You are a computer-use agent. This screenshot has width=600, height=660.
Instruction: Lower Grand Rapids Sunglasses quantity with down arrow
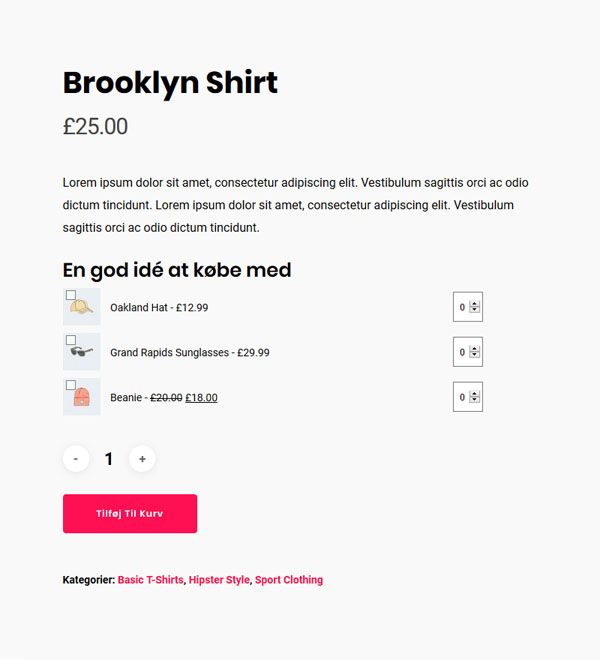pyautogui.click(x=475, y=355)
